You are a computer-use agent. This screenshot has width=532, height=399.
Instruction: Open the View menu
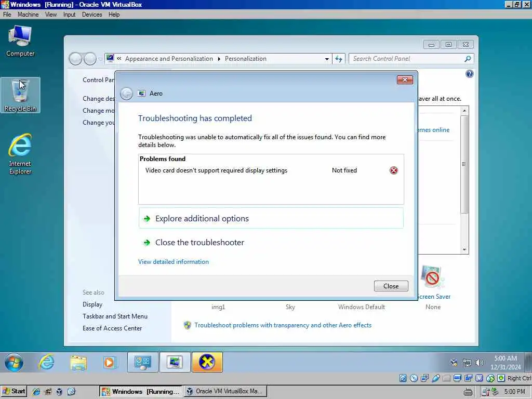click(51, 15)
